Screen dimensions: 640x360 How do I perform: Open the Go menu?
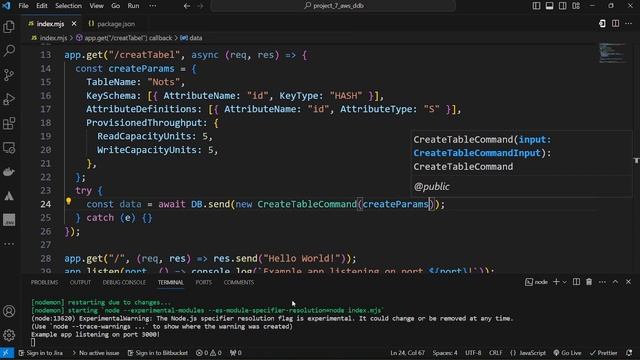click(116, 6)
